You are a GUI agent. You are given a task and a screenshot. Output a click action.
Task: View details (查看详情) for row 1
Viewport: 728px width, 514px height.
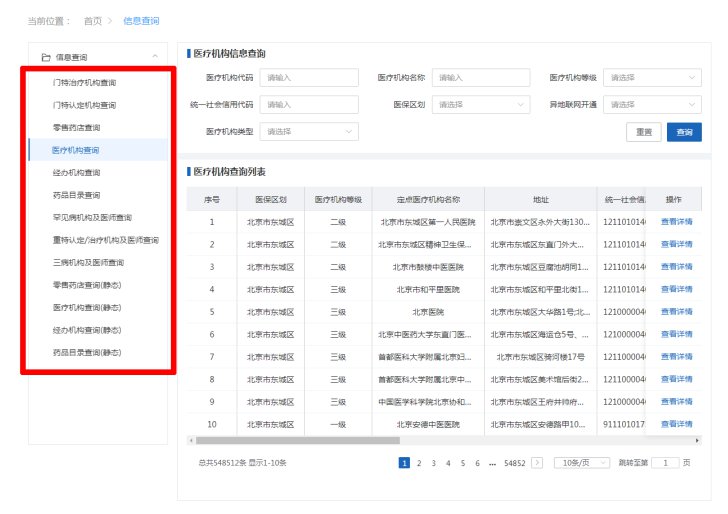tap(676, 221)
